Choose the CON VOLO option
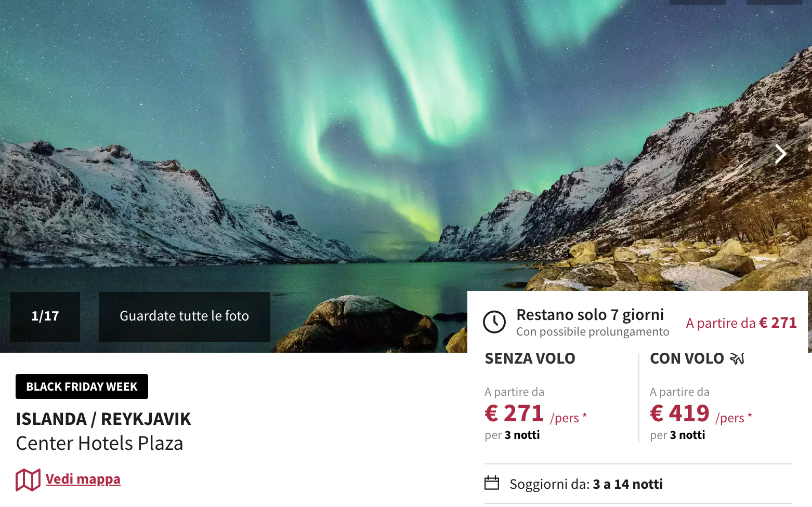 687,358
